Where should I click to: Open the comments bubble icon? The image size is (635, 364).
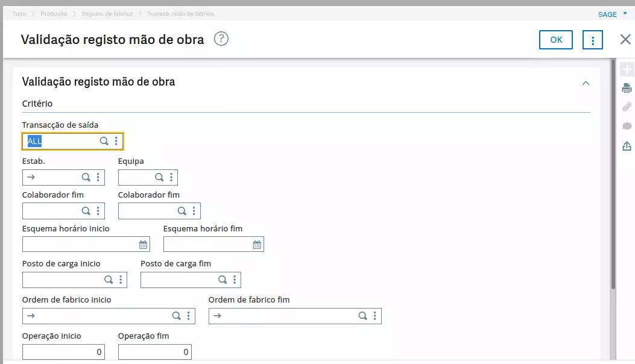point(627,126)
